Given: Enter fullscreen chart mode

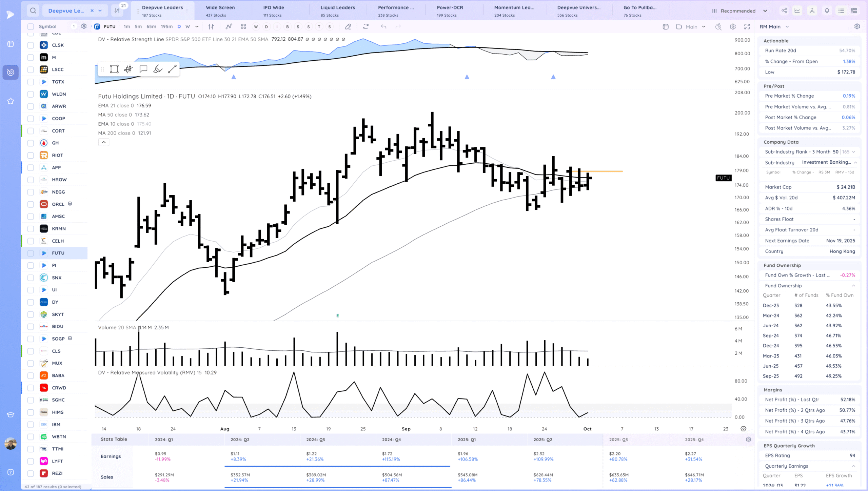Looking at the screenshot, I should point(747,26).
